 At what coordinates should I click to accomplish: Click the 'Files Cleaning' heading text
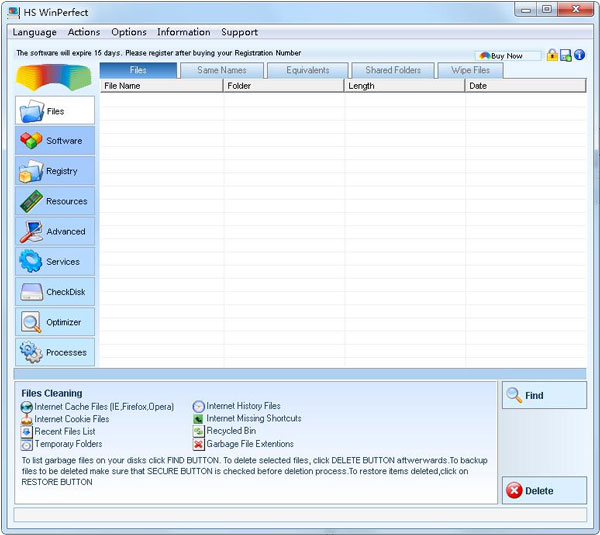(x=52, y=393)
